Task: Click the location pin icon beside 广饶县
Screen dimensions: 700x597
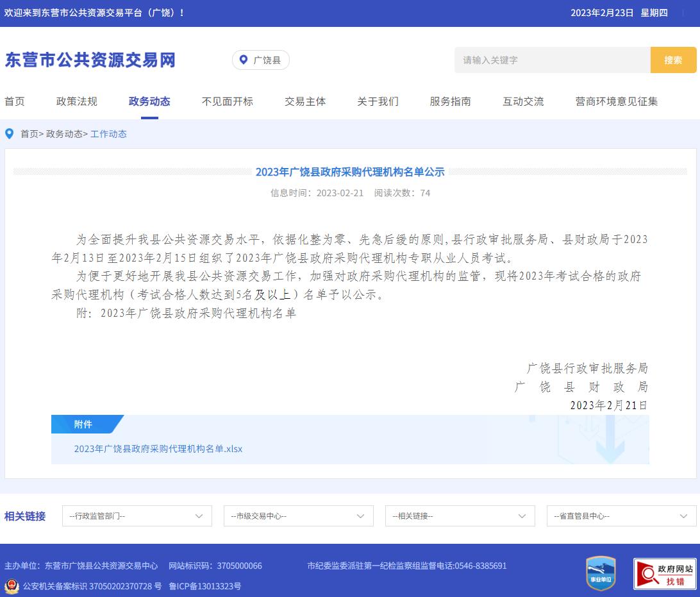Action: [242, 60]
